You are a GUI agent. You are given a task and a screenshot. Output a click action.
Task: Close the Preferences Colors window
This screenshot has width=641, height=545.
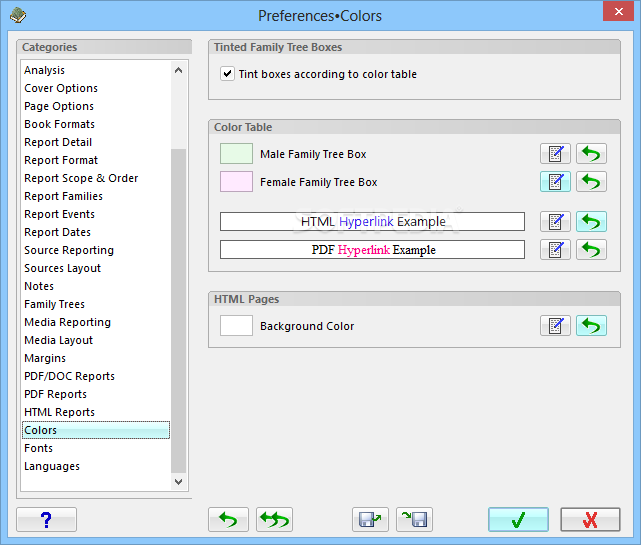619,11
